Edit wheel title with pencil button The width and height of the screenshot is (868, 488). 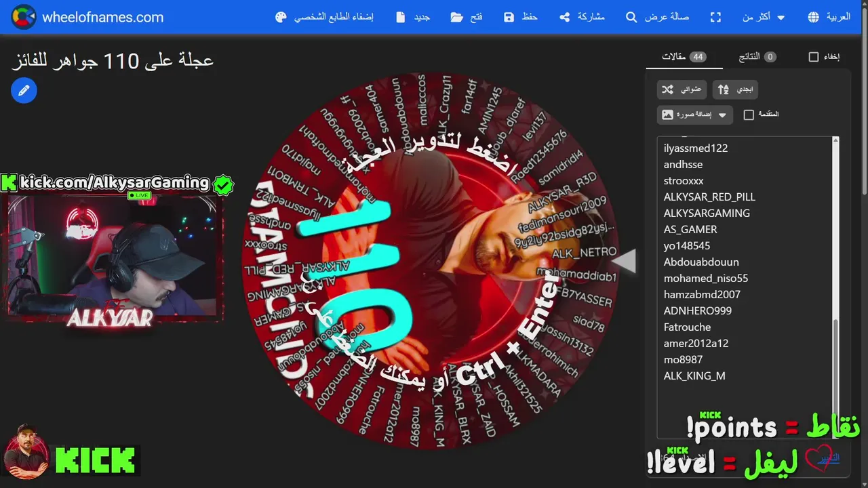click(24, 90)
